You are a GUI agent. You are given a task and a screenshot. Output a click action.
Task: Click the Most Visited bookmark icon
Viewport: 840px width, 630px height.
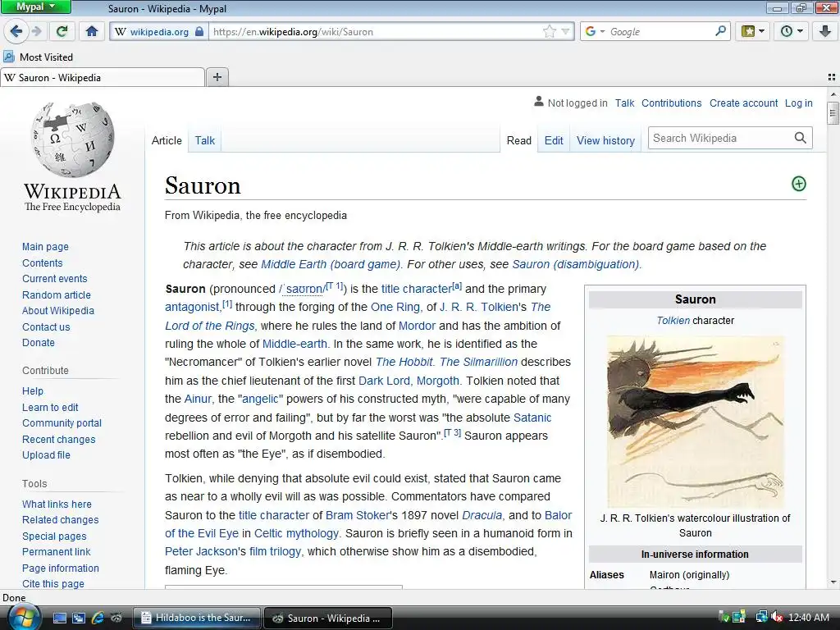click(8, 57)
